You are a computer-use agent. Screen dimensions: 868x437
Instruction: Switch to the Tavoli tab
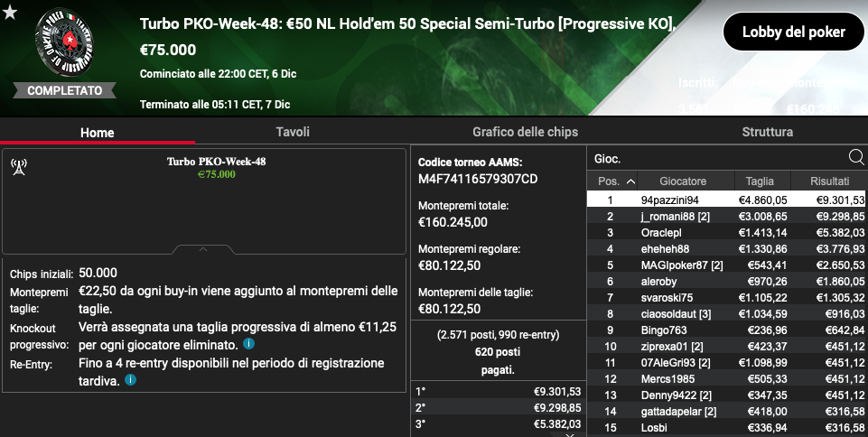(293, 132)
